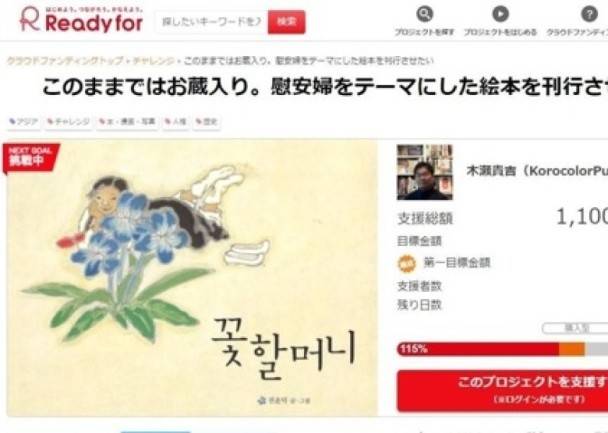The height and width of the screenshot is (433, 608).
Task: Open the magnifier project search icon
Action: pos(425,14)
